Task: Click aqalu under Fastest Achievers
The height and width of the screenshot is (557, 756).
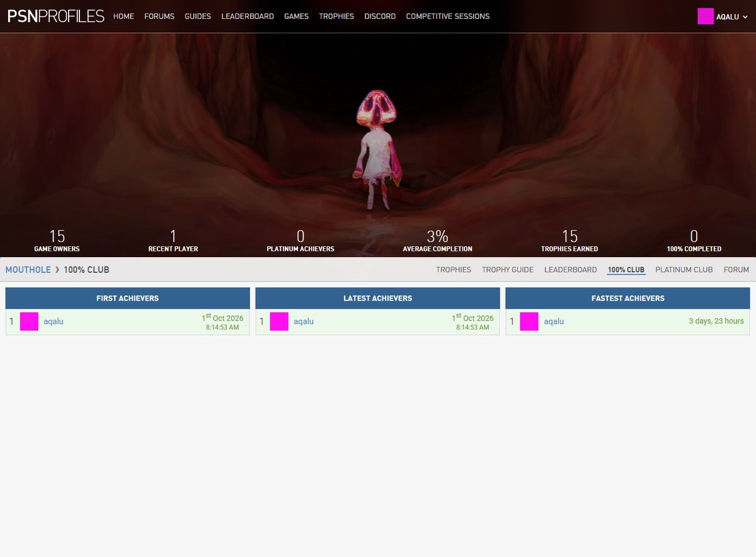Action: pyautogui.click(x=554, y=321)
